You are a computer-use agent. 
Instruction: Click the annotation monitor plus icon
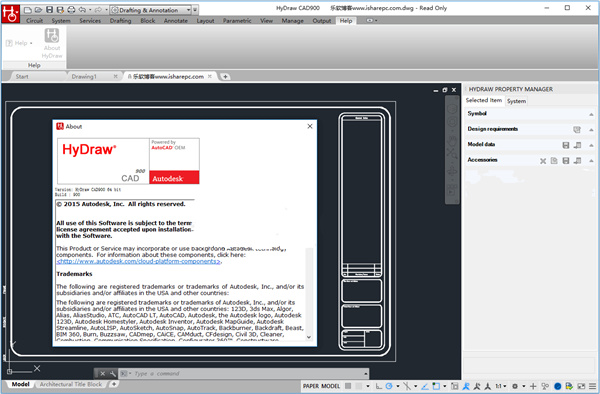533,386
